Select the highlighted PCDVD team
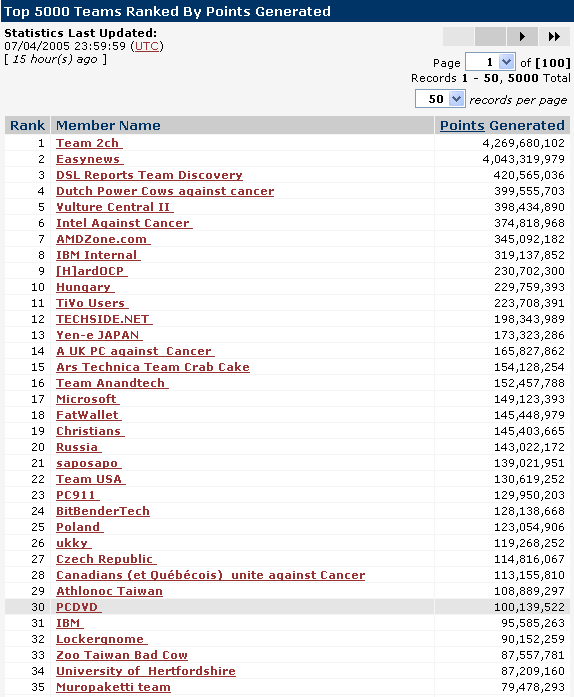This screenshot has height=697, width=574. [77, 607]
